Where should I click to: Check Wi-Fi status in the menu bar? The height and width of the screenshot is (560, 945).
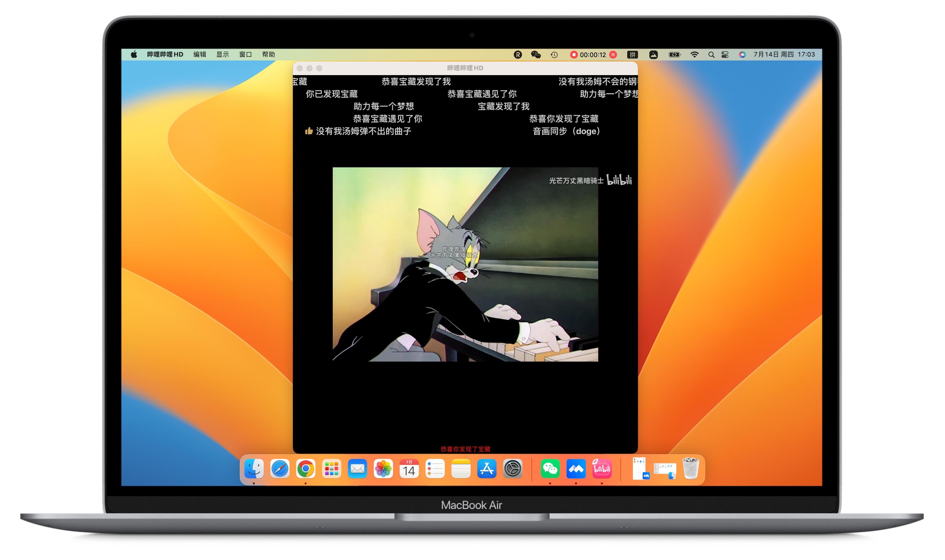(x=695, y=55)
